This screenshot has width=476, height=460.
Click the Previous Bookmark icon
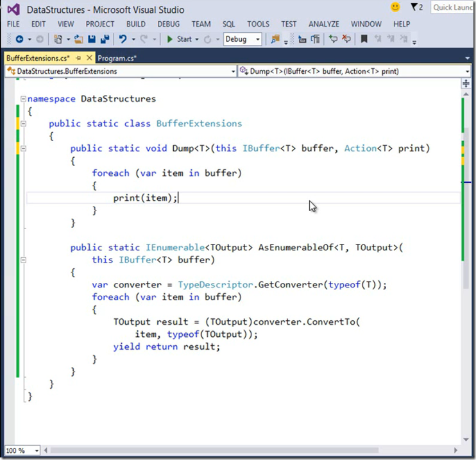(377, 39)
